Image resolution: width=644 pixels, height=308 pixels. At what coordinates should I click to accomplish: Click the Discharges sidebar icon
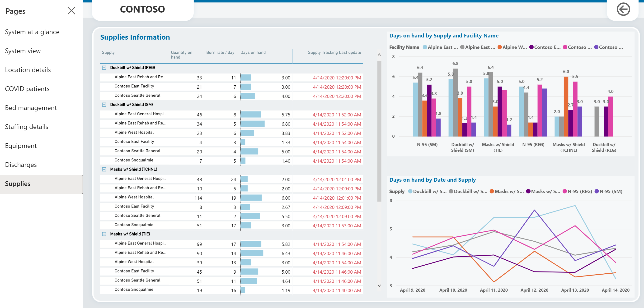21,165
